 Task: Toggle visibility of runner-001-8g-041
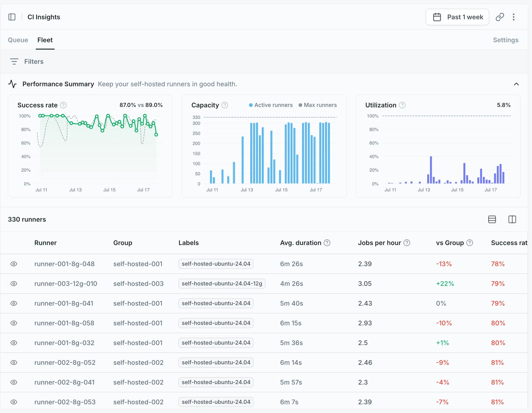[x=14, y=303]
